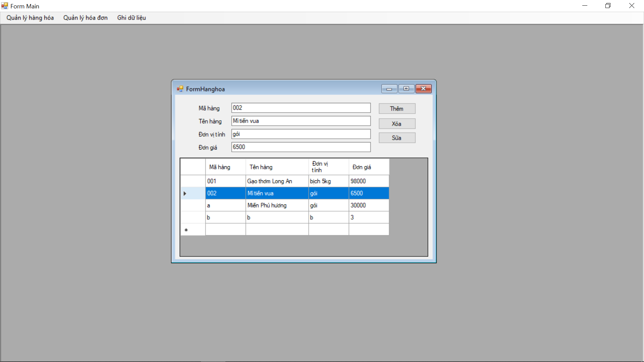
Task: Click the Xóa button
Action: (397, 124)
